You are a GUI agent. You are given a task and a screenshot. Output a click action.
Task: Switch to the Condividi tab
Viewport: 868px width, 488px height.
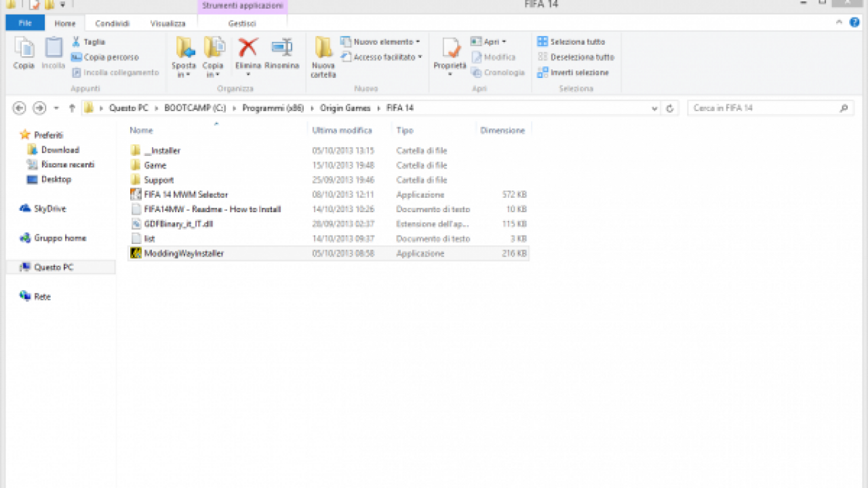[113, 23]
